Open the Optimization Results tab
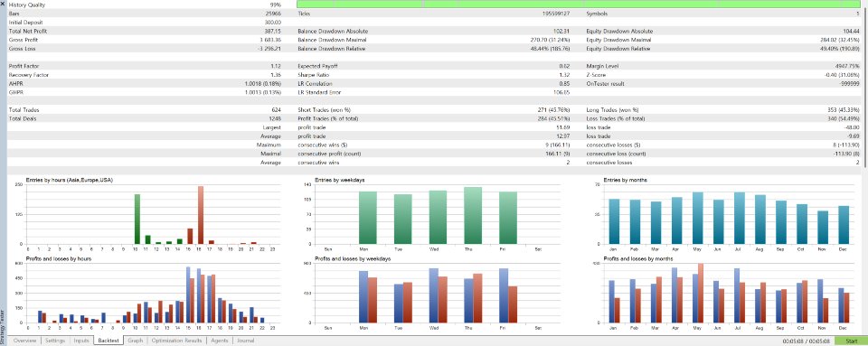868x346 pixels. pyautogui.click(x=176, y=341)
